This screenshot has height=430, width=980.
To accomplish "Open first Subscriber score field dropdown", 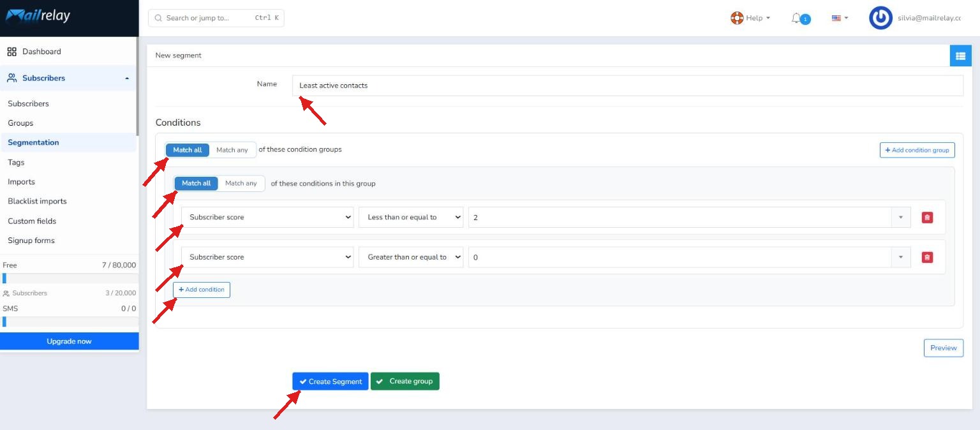I will (x=267, y=217).
